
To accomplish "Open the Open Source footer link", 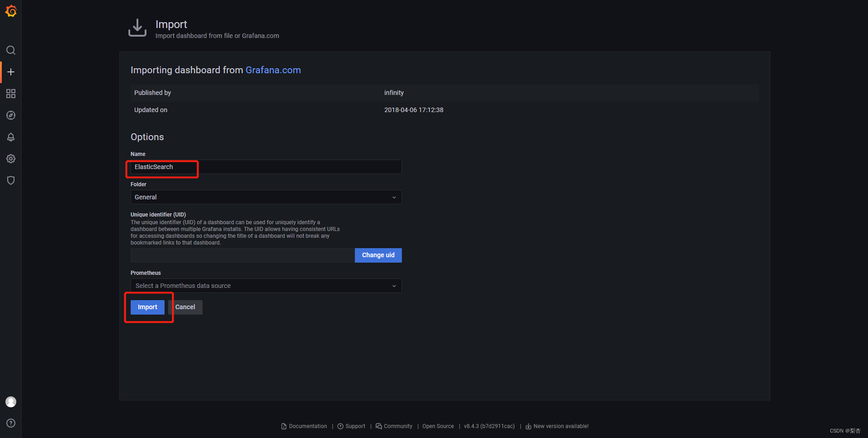I will pyautogui.click(x=438, y=426).
